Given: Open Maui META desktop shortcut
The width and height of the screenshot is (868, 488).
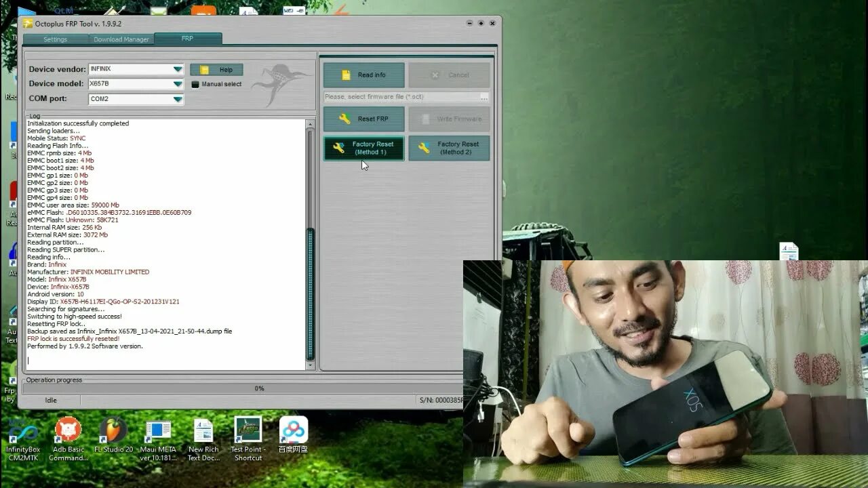Looking at the screenshot, I should coord(158,439).
